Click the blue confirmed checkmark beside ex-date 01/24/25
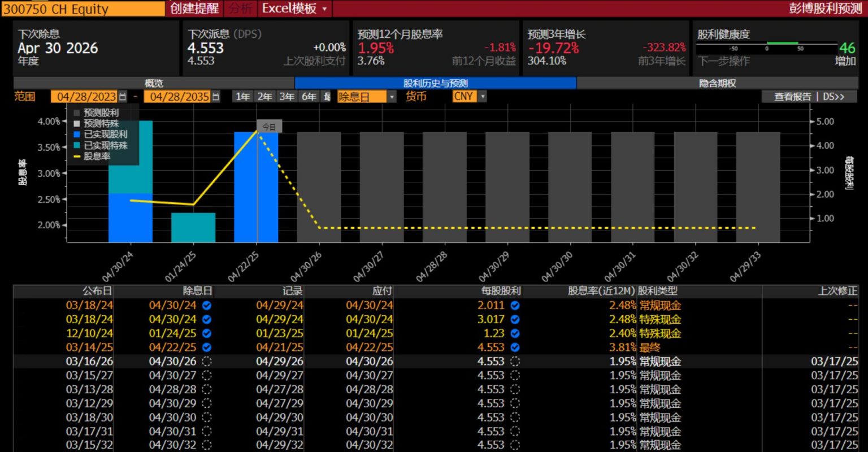Viewport: 868px width, 452px height. coord(207,333)
